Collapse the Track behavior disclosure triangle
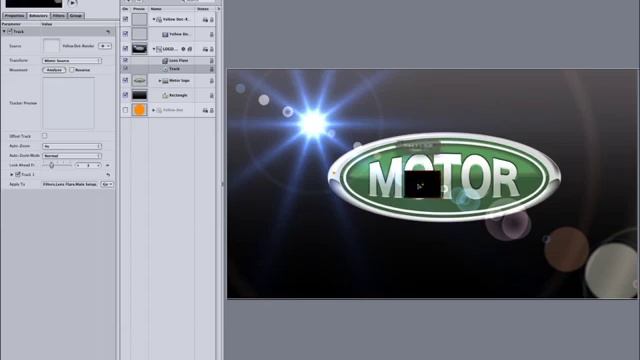 click(4, 31)
